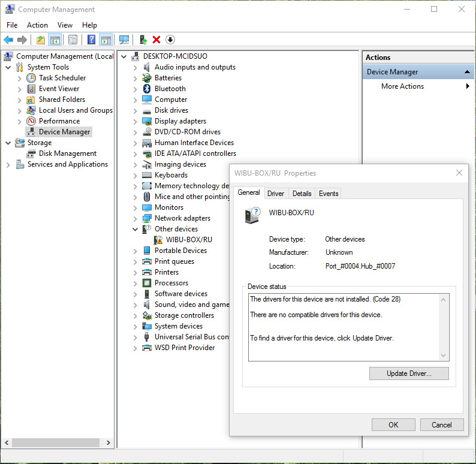Screen dimensions: 476x464
Task: Select the General tab
Action: 249,192
